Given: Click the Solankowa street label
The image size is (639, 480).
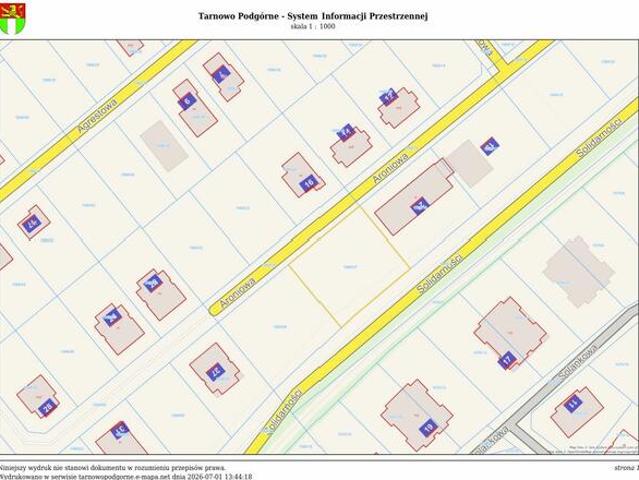Looking at the screenshot, I should pos(579,363).
